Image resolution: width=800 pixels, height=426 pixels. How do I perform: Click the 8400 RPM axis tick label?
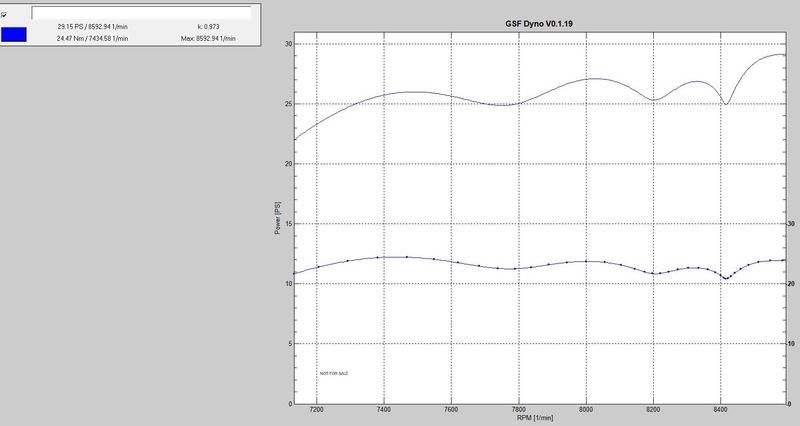pos(720,409)
